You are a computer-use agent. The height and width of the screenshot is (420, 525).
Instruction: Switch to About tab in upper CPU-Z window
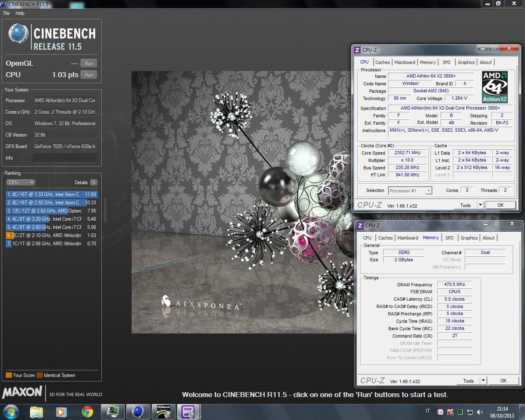coord(486,62)
